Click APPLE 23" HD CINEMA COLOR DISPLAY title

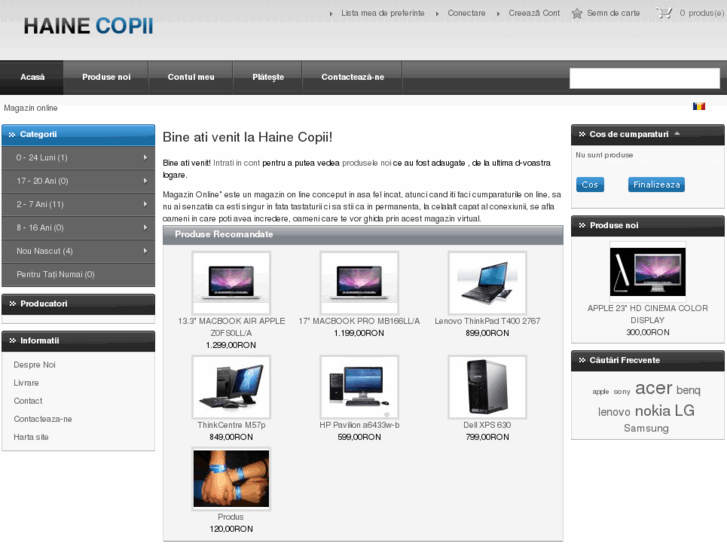coord(647,314)
